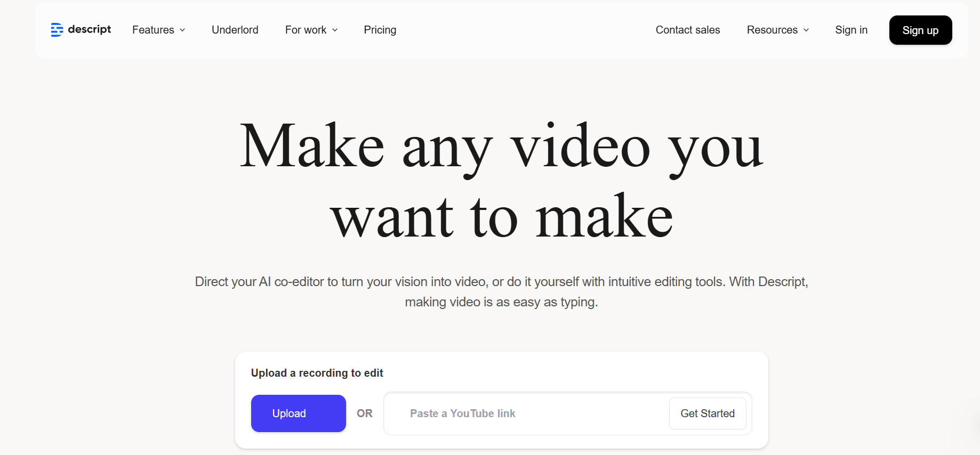
Task: Click the blue Upload button
Action: coord(299,413)
